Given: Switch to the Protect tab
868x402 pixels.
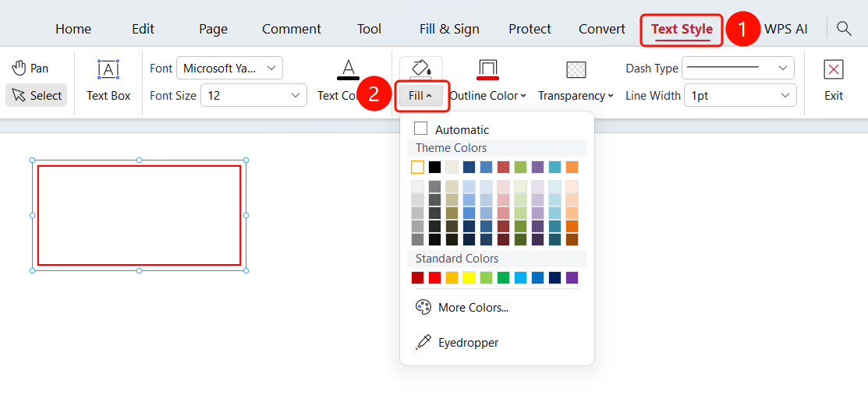Looking at the screenshot, I should point(530,30).
